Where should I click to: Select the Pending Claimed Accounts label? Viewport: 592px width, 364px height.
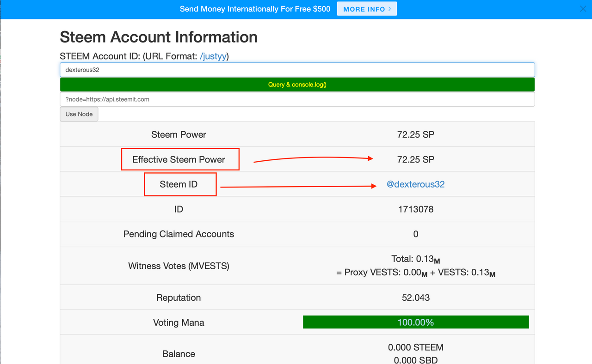point(179,234)
